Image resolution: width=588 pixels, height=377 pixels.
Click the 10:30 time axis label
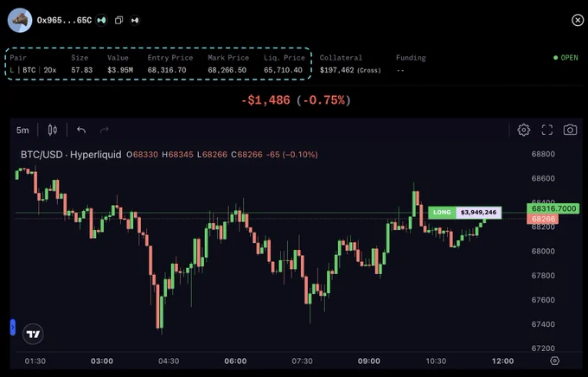436,361
